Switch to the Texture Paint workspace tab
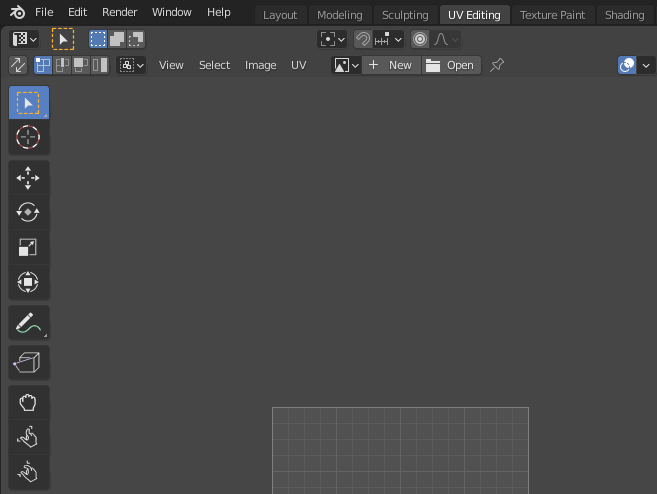657x494 pixels. (552, 15)
